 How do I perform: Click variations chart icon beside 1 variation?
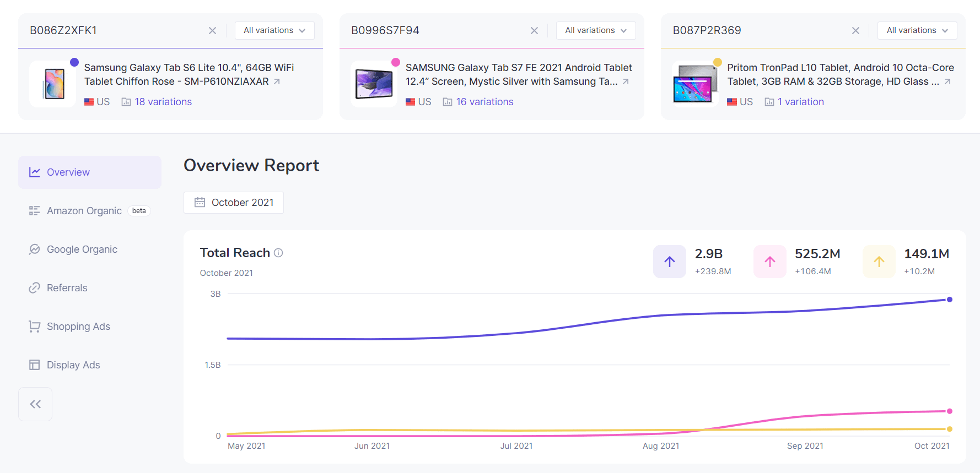769,102
